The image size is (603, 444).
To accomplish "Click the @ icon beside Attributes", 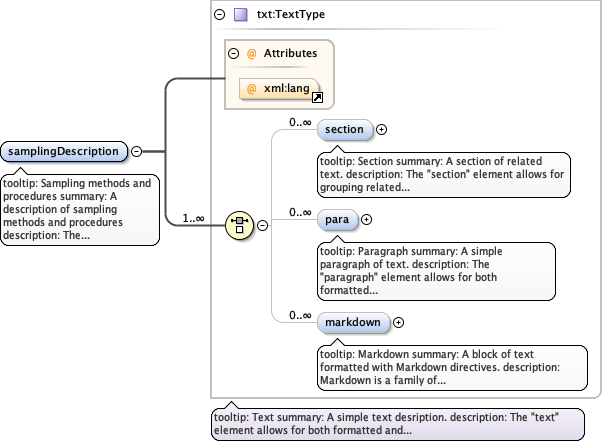I will 251,53.
